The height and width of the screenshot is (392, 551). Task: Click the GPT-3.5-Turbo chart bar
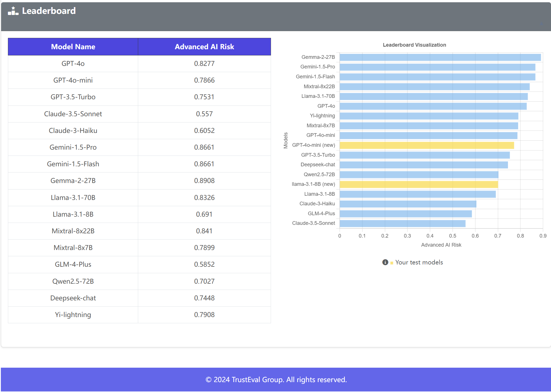(425, 155)
